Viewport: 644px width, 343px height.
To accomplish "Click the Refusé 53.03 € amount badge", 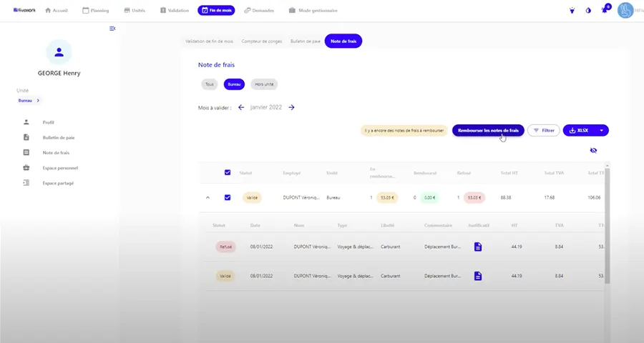I will click(x=474, y=198).
